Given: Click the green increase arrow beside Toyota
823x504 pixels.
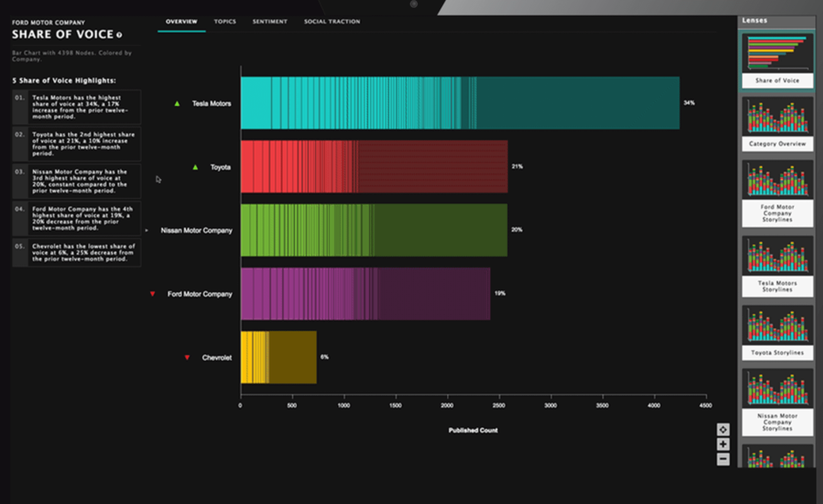Looking at the screenshot, I should tap(195, 167).
